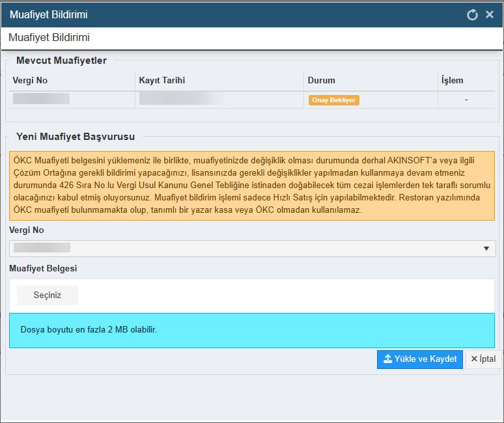Select the blurred Kayıt Tarihi table cell
Image resolution: width=504 pixels, height=423 pixels.
pyautogui.click(x=182, y=99)
